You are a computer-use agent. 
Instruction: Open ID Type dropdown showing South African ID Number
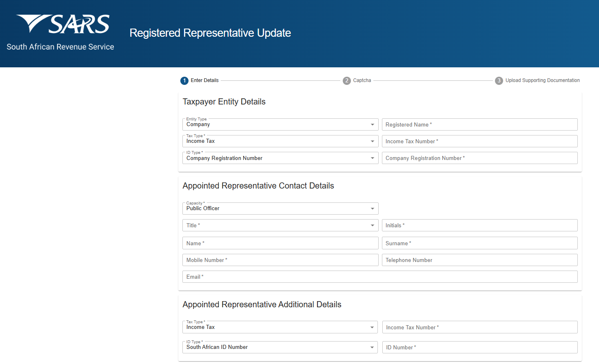(x=280, y=348)
